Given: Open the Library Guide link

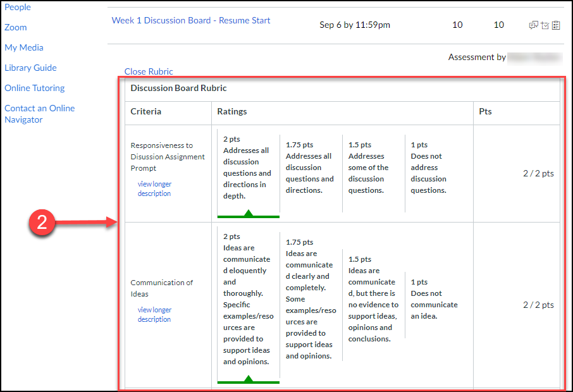Looking at the screenshot, I should tap(30, 68).
